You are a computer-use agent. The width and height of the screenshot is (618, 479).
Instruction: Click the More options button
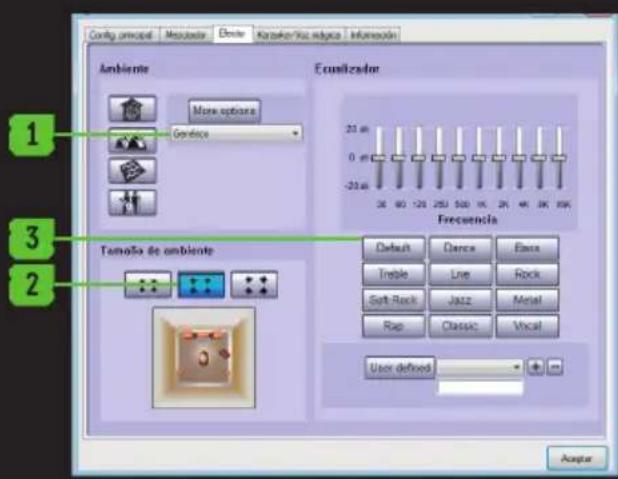point(223,111)
